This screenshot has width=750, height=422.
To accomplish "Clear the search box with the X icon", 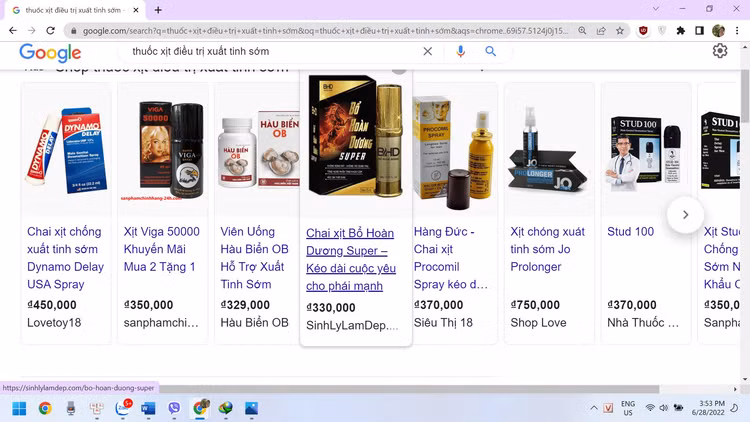I will pyautogui.click(x=428, y=51).
